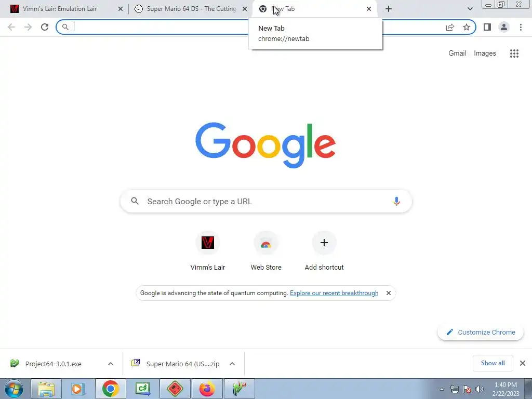Switch to Super Mario 64 DS tab
This screenshot has height=399, width=532.
click(x=190, y=9)
